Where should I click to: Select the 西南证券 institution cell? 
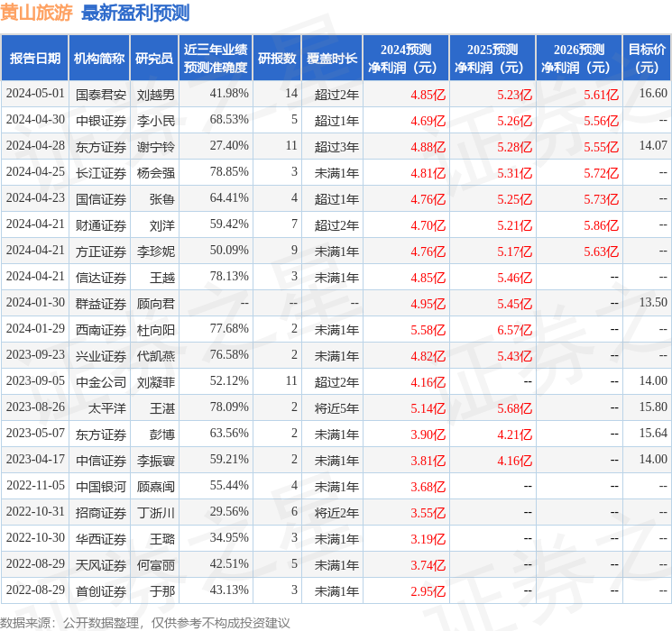tap(101, 330)
